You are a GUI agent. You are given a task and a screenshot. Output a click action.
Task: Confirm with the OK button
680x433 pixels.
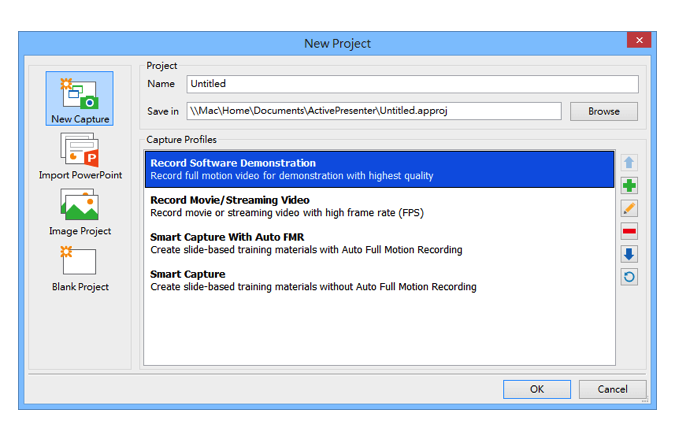pyautogui.click(x=536, y=389)
